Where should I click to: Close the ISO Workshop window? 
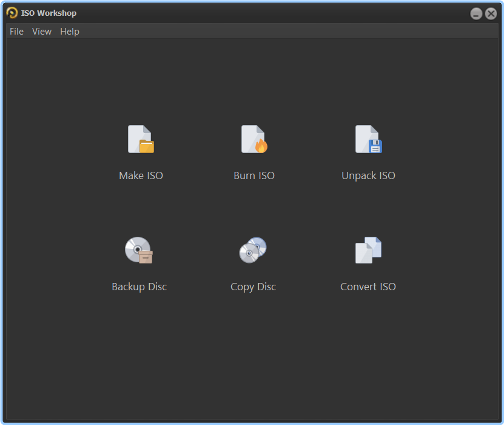[x=491, y=13]
